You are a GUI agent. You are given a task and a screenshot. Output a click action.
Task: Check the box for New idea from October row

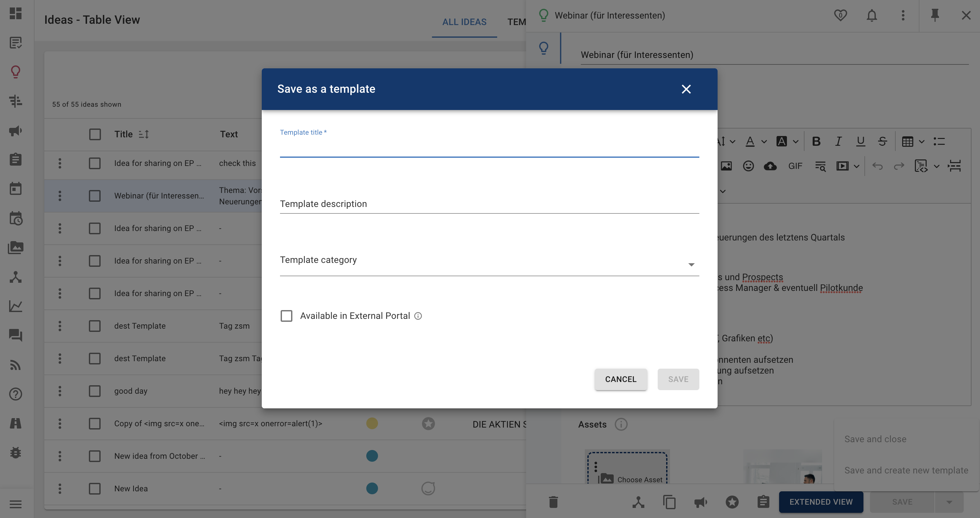pos(95,456)
